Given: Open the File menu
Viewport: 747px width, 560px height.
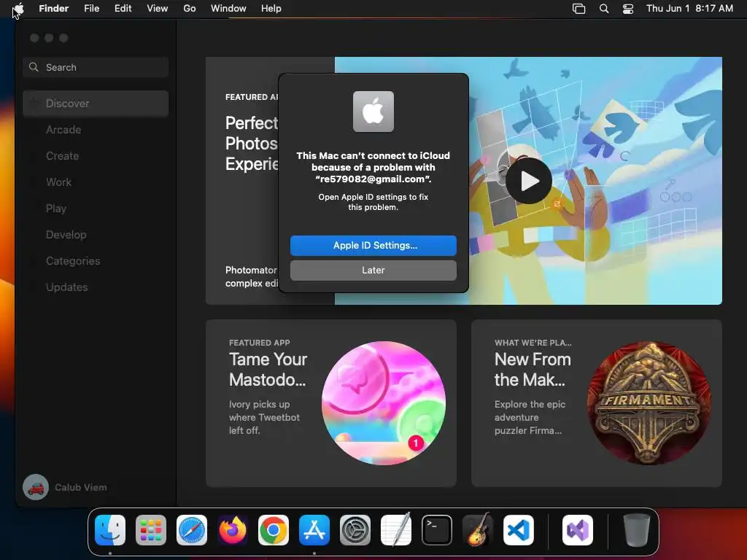Looking at the screenshot, I should tap(91, 9).
